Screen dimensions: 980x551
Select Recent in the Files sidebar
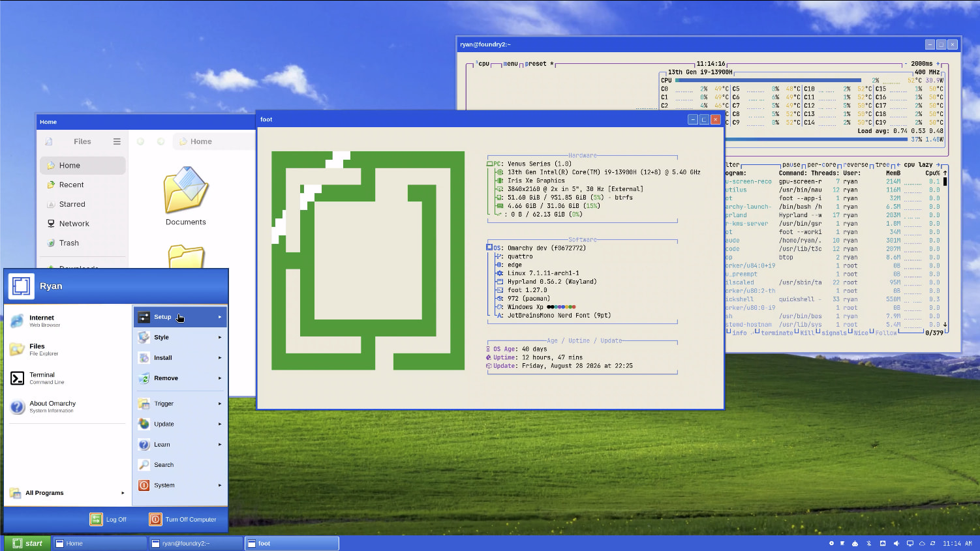pos(83,185)
